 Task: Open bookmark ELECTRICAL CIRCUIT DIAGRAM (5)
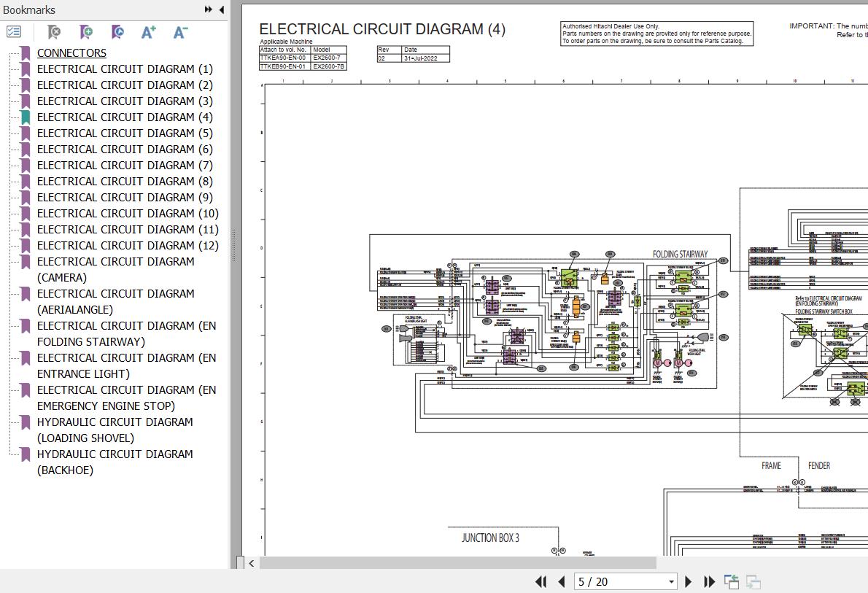click(125, 133)
